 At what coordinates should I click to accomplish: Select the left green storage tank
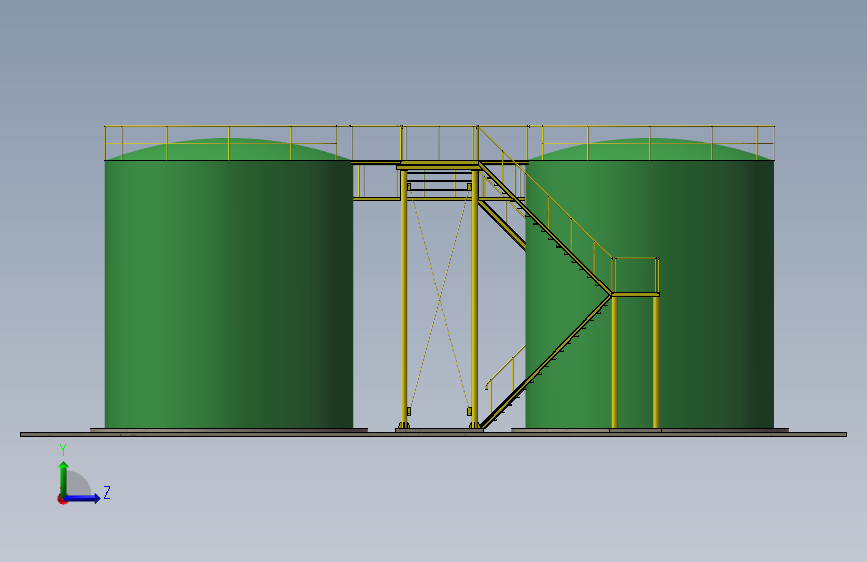(x=228, y=283)
